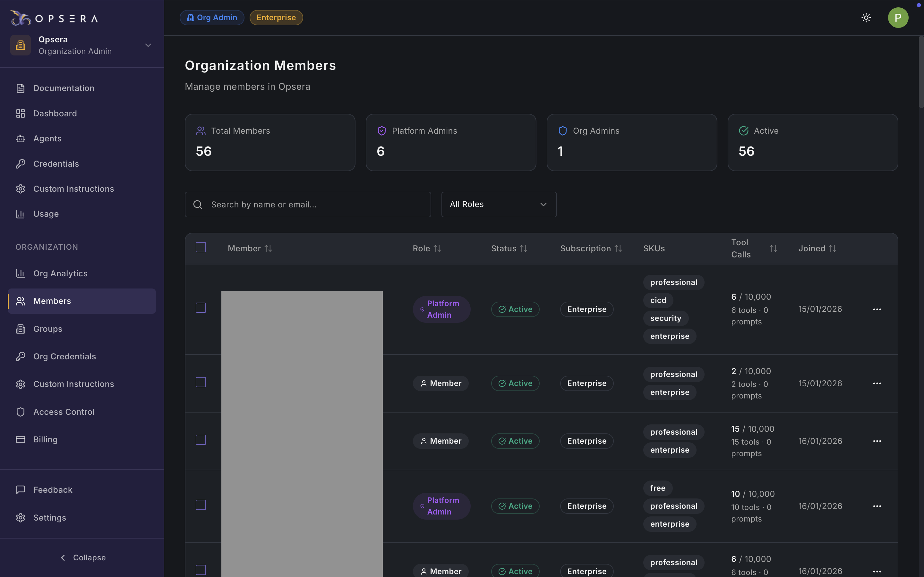Toggle light theme sun icon
Screen dimensions: 924x577
point(866,18)
